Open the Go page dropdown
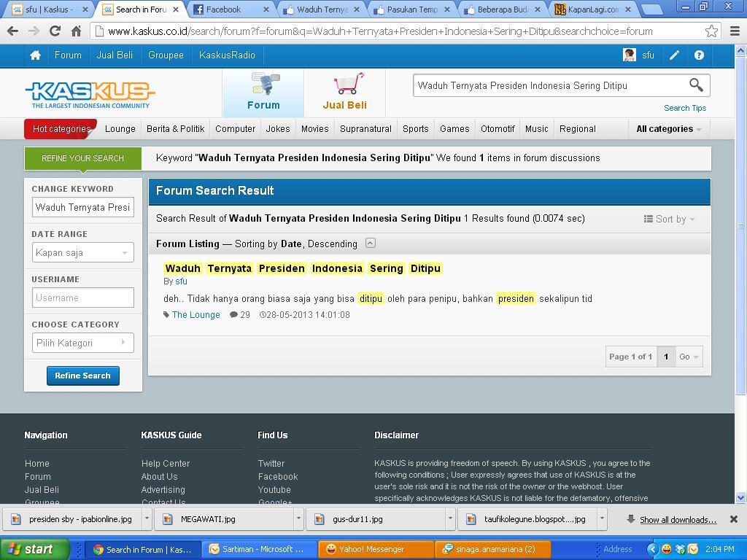Viewport: 747px width, 560px height. pyautogui.click(x=689, y=357)
